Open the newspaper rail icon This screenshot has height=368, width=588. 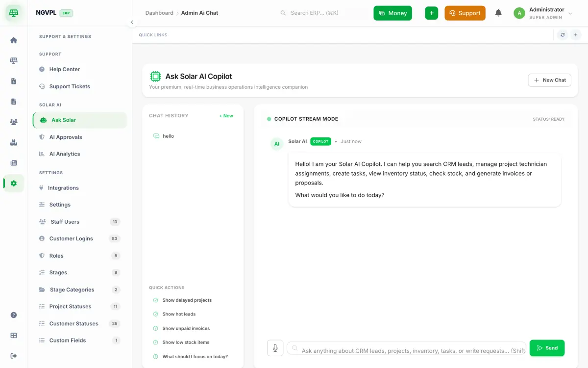14,163
